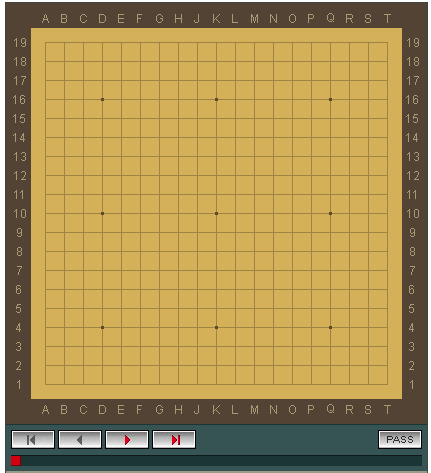Place a stone on A19 corner intersection
The image size is (431, 473).
tap(46, 42)
